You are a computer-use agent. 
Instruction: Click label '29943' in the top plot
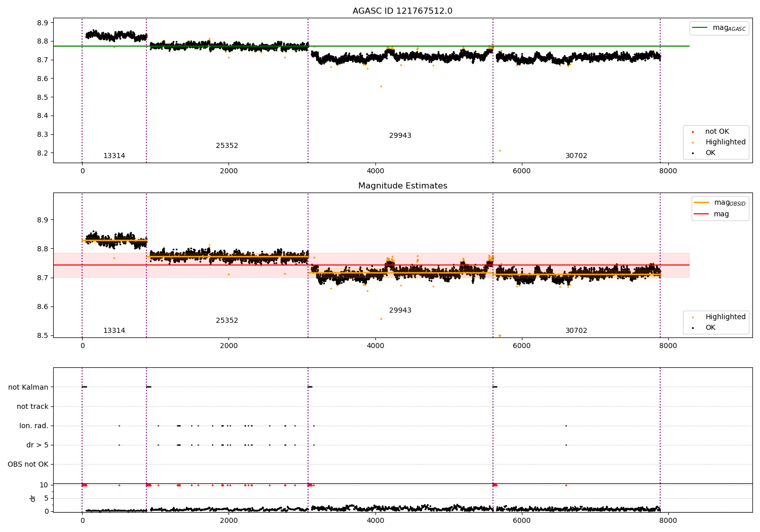click(400, 136)
